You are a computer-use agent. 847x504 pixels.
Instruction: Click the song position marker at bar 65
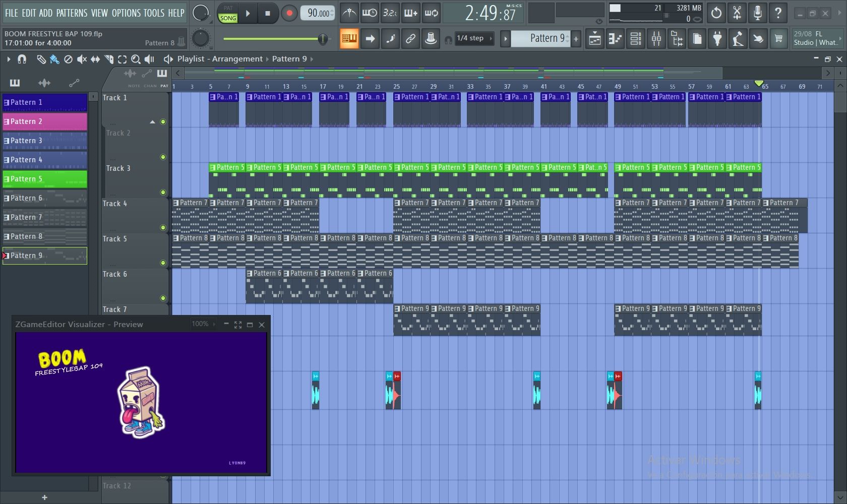point(759,83)
